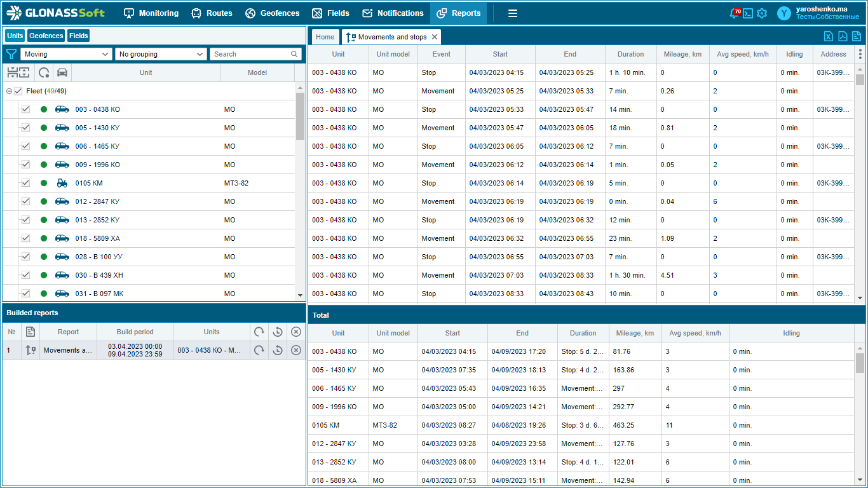This screenshot has height=488, width=868.
Task: Click the car icon for 003 - 0438 КО
Action: (x=62, y=109)
